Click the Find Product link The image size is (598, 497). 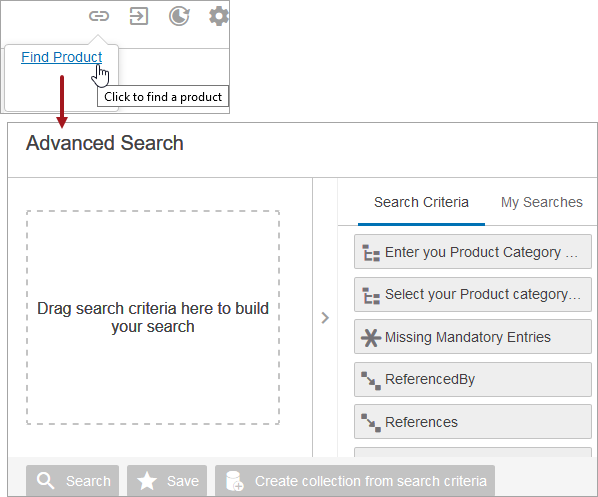pos(61,57)
